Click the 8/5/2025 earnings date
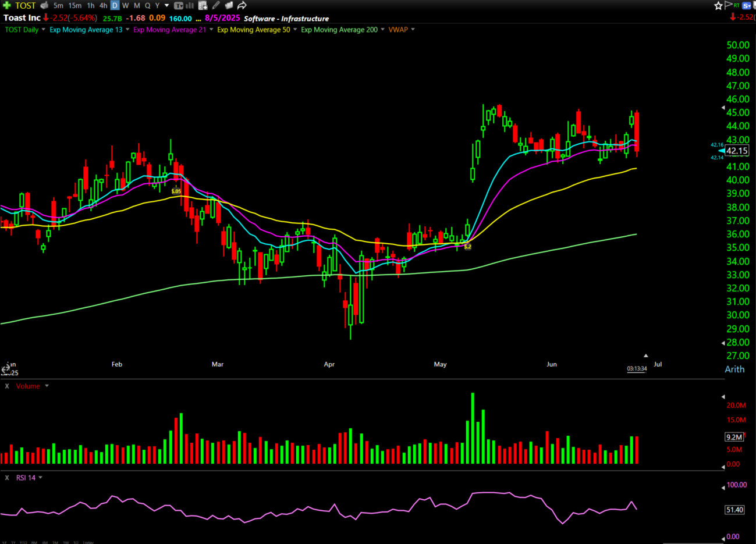 point(222,18)
